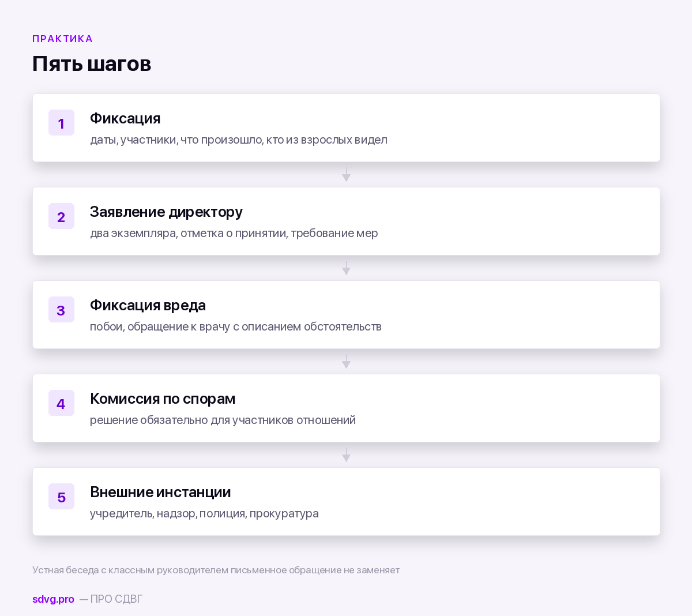Click the step number 2 badge
The width and height of the screenshot is (692, 616).
tap(61, 216)
